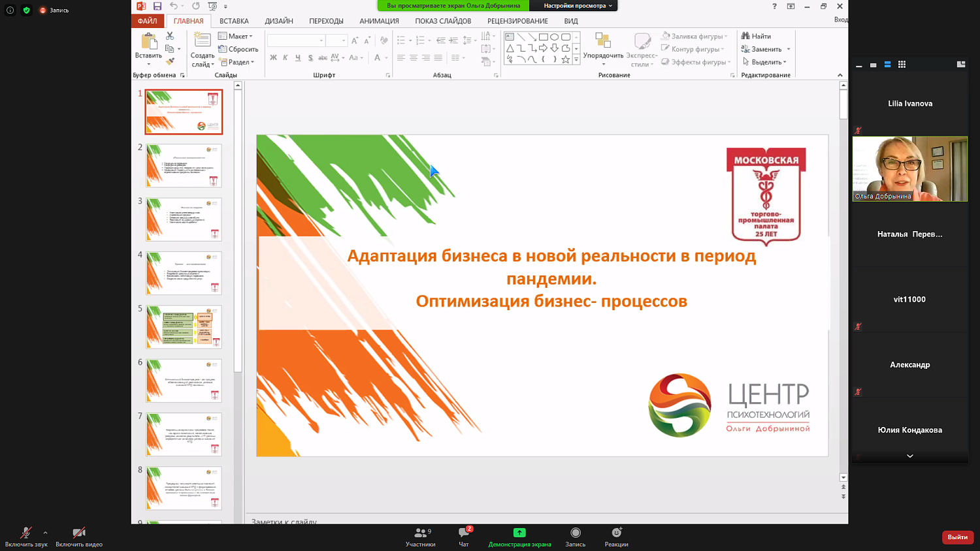Open the font size combo box
The image size is (980, 551).
click(336, 40)
